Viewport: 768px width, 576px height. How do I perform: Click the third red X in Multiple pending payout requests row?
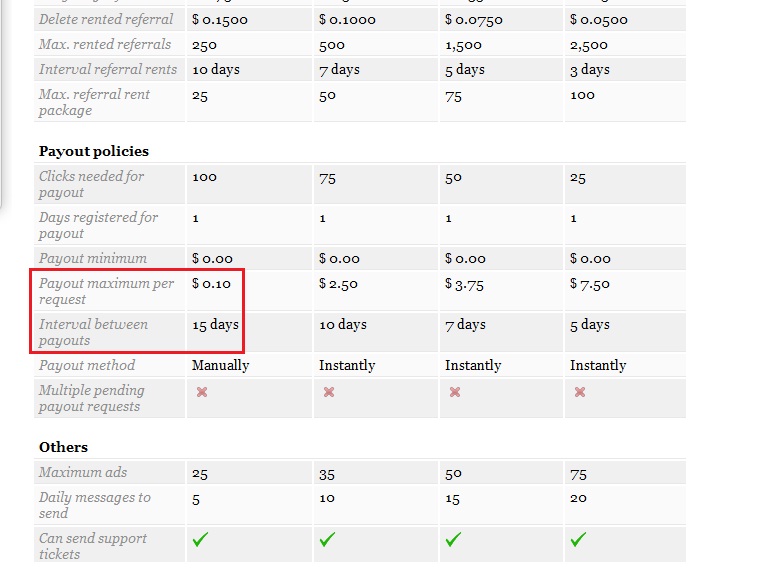coord(455,392)
